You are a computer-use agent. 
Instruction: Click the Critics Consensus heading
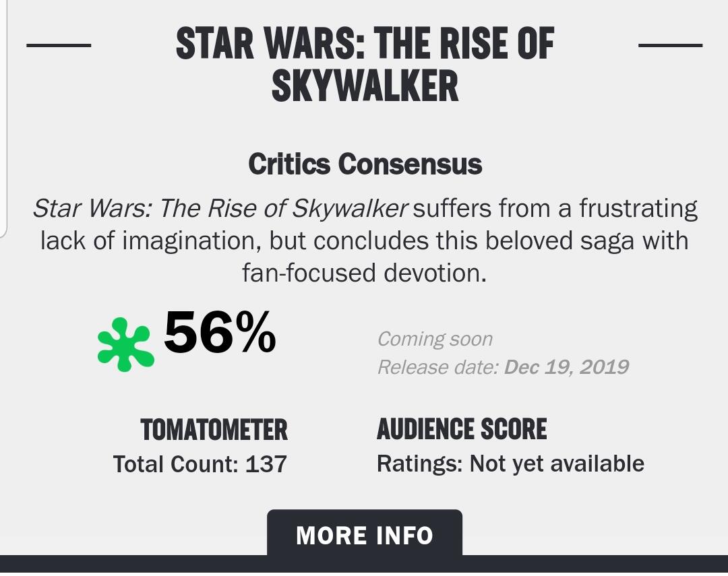tap(365, 164)
